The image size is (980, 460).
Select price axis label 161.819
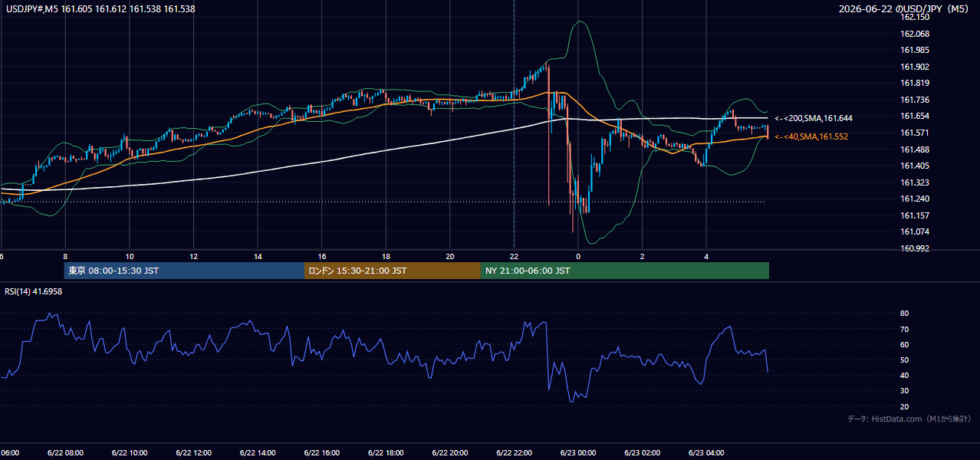914,83
